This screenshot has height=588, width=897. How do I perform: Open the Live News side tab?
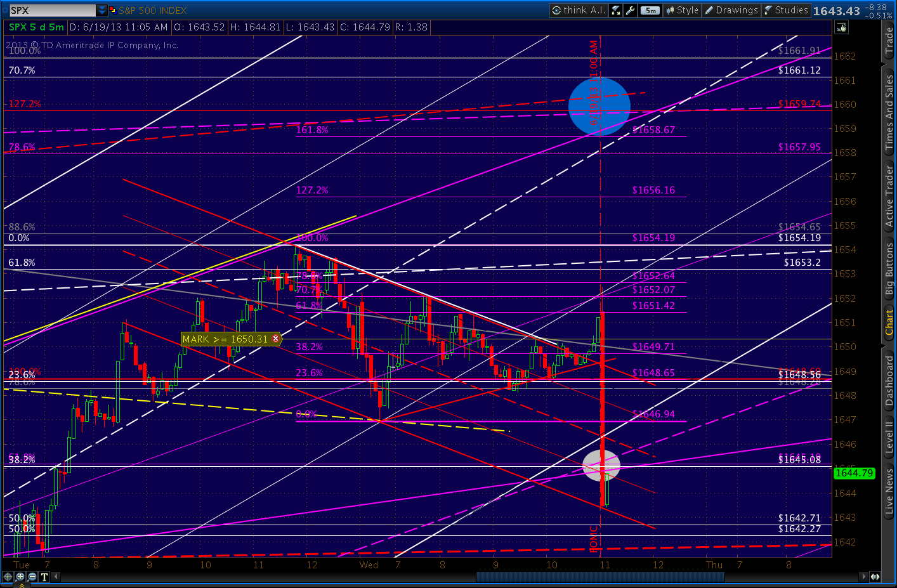889,490
